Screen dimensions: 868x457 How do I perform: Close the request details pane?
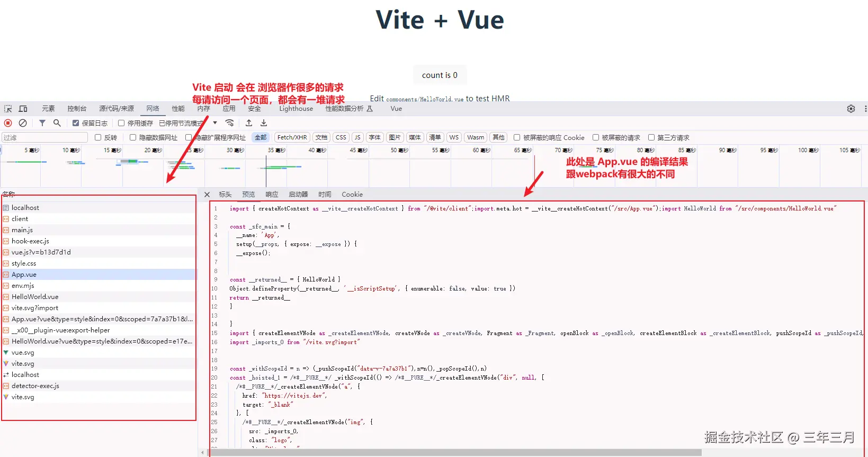tap(207, 195)
